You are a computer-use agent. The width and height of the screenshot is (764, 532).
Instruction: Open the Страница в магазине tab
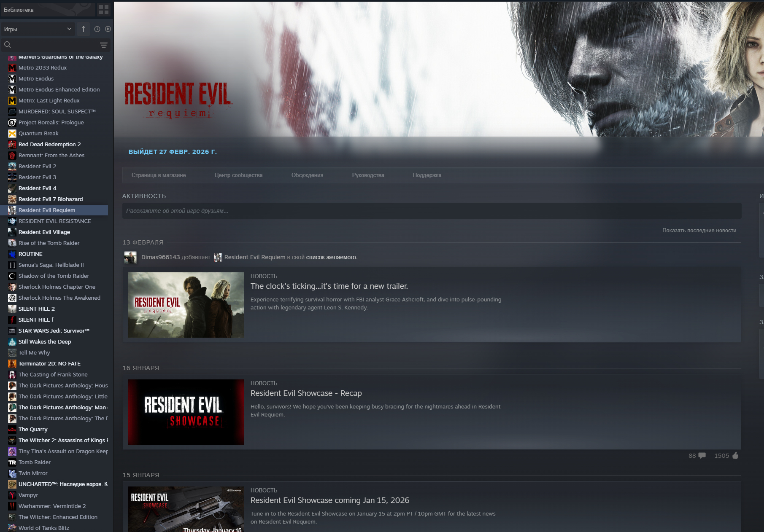tap(159, 175)
